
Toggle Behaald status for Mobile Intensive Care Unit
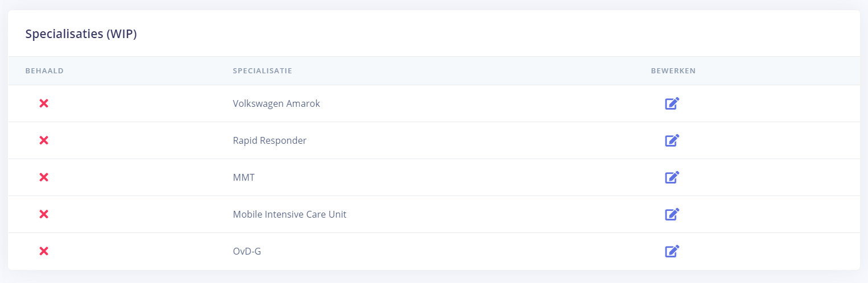(x=44, y=214)
